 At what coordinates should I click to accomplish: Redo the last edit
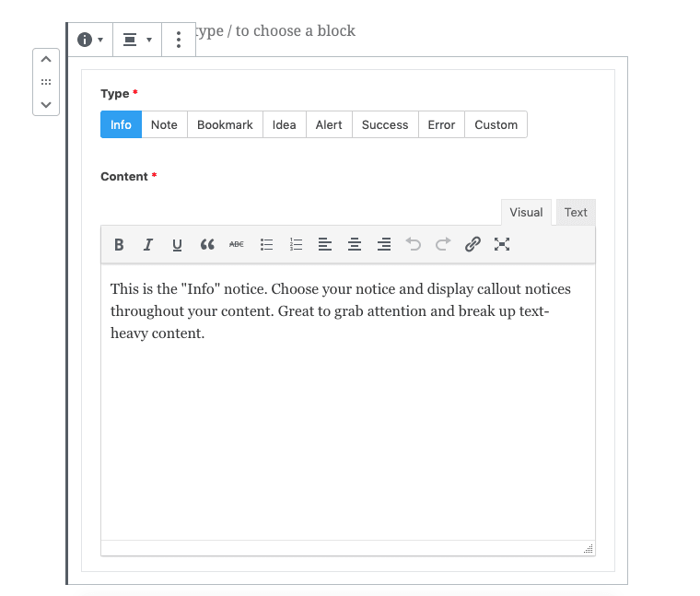[443, 245]
